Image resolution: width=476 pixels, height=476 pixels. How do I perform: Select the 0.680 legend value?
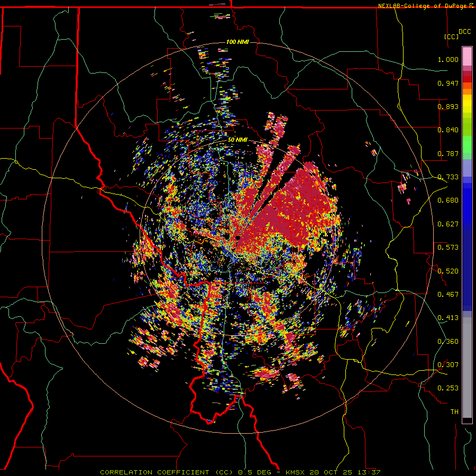(448, 200)
